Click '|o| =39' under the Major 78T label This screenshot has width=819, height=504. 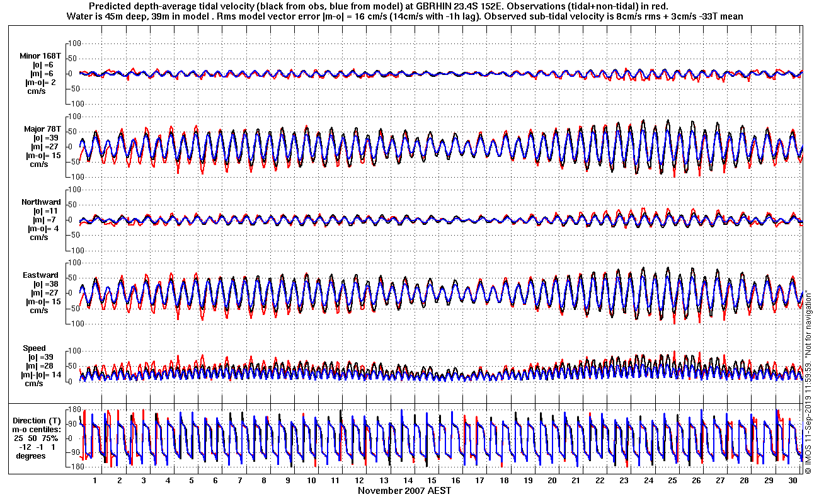46,138
